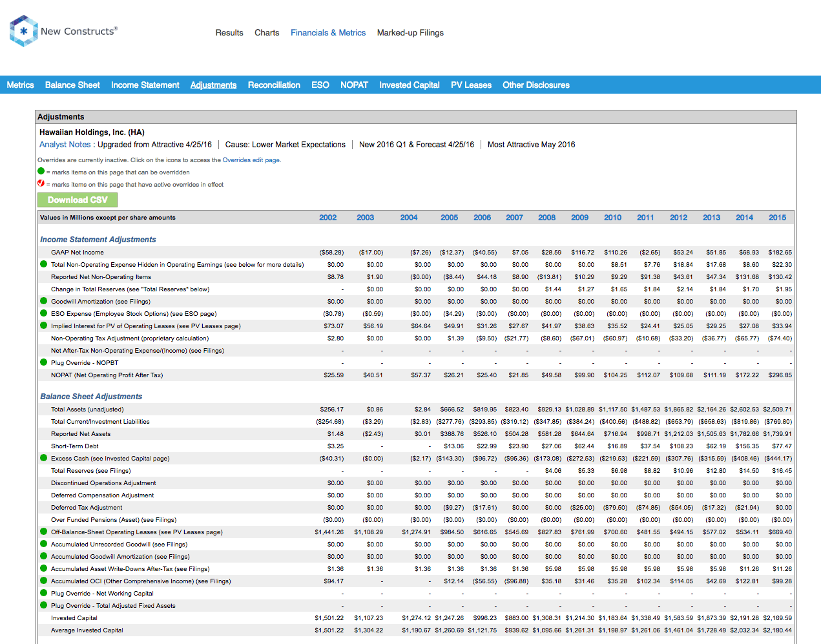Viewport: 821px width, 644px height.
Task: Click the NOPAT (Net Operating Profit After Tax) label
Action: (107, 375)
